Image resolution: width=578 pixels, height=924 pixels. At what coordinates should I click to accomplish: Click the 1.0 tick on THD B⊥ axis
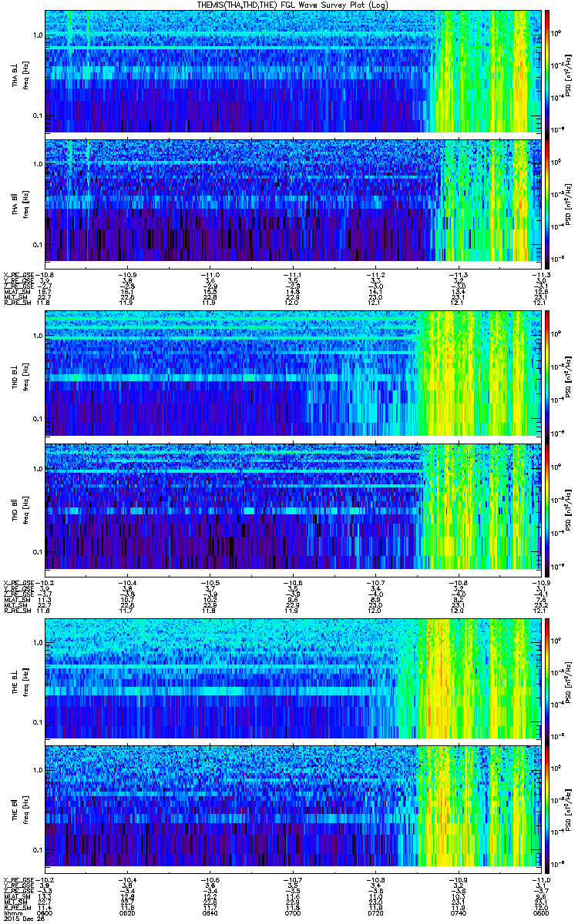coord(37,336)
